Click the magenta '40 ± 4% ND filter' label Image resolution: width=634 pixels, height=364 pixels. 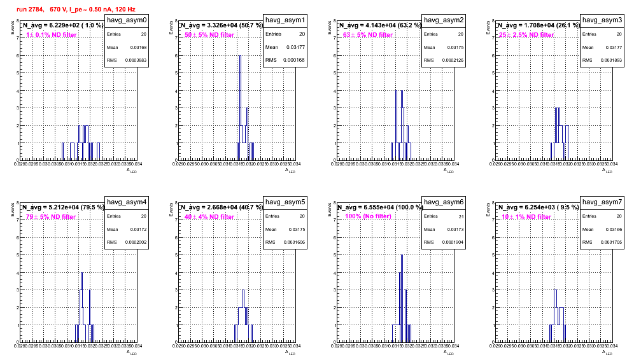point(209,217)
